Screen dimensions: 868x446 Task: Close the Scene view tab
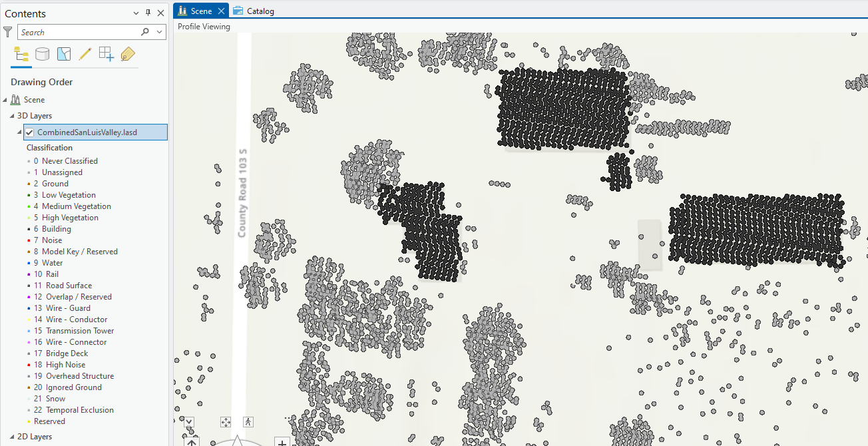click(221, 11)
